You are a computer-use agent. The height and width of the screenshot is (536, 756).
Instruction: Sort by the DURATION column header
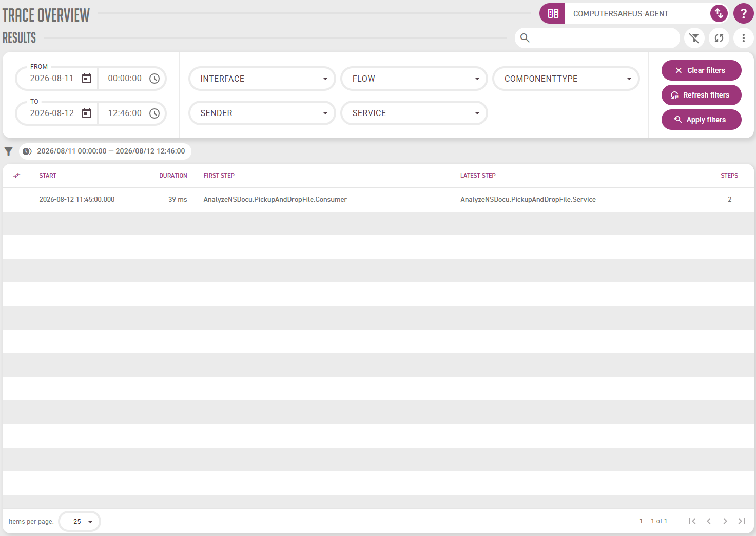[173, 176]
